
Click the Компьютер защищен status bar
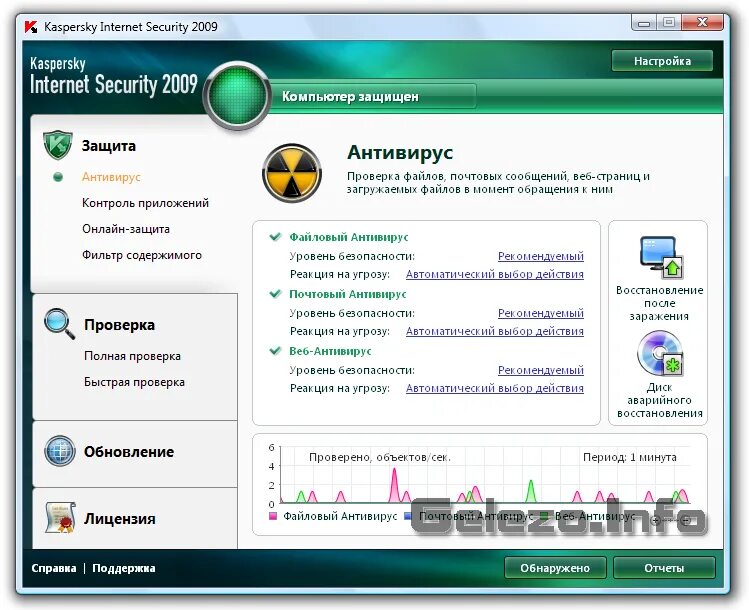pos(373,96)
